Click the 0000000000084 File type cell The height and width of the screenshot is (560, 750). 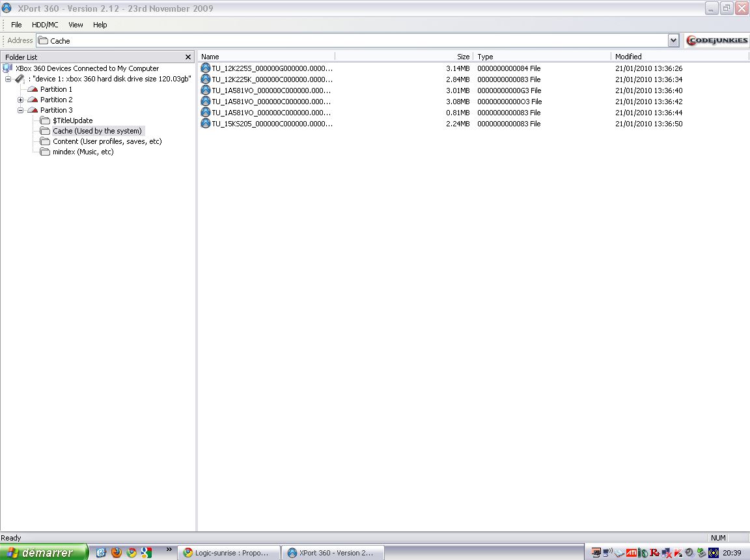[509, 68]
